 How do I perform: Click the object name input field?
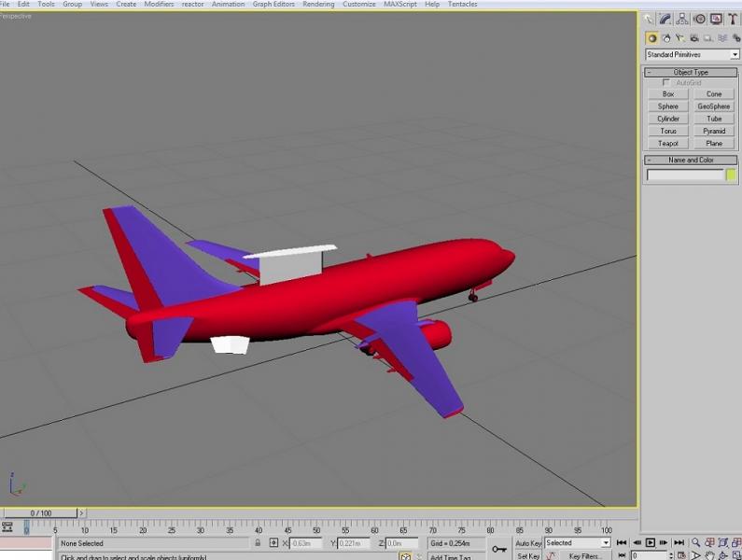685,175
